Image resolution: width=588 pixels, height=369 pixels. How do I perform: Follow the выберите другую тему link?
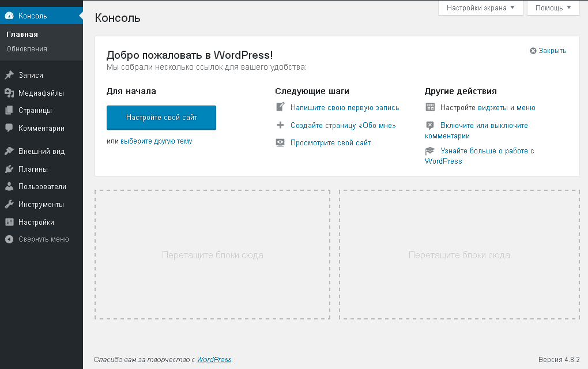click(156, 141)
